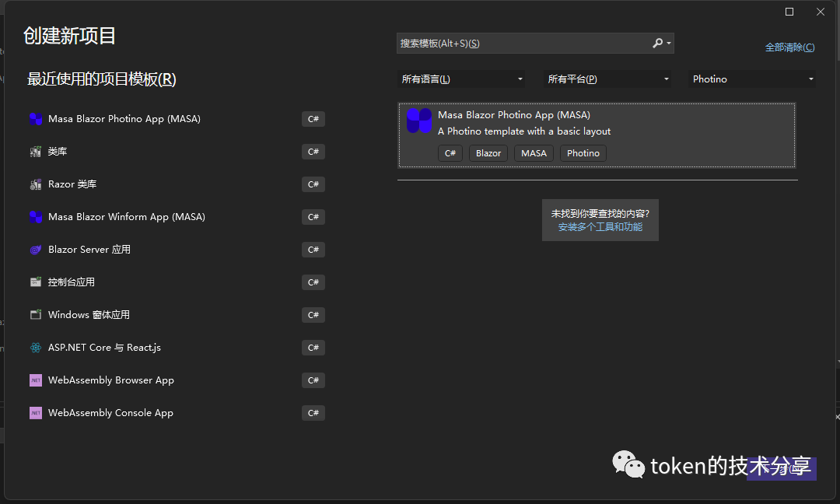Click the Masa Blazor Photino App template icon in recent list
The height and width of the screenshot is (504, 840).
tap(35, 119)
